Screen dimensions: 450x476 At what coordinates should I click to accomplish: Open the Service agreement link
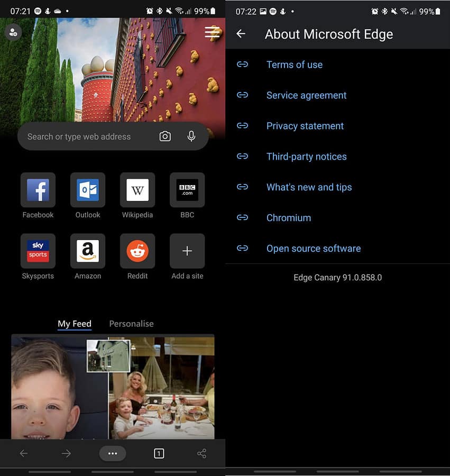[x=306, y=95]
